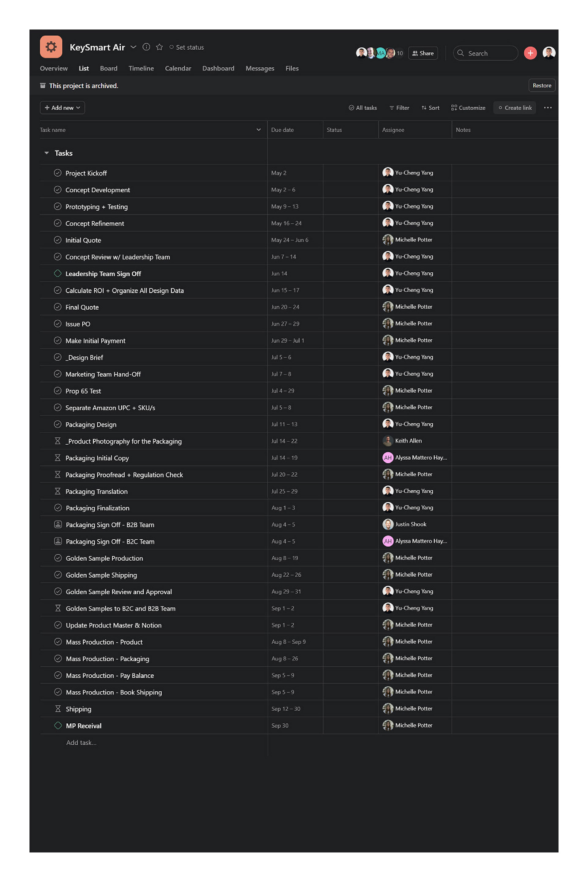Open the project details info icon
The height and width of the screenshot is (882, 588).
146,47
